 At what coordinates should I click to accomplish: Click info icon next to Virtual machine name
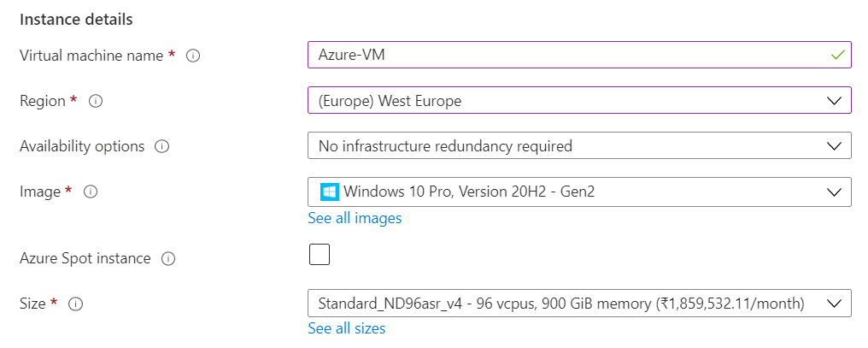pos(193,56)
